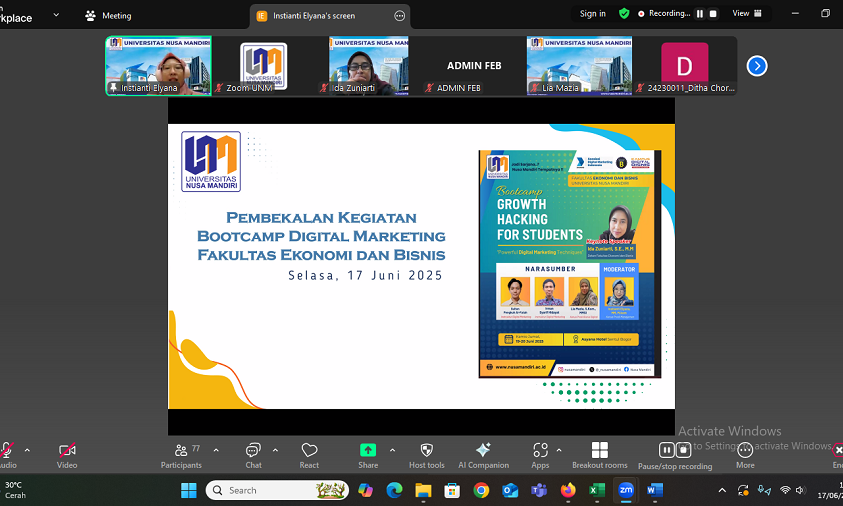Open the More options menu

coord(745,455)
